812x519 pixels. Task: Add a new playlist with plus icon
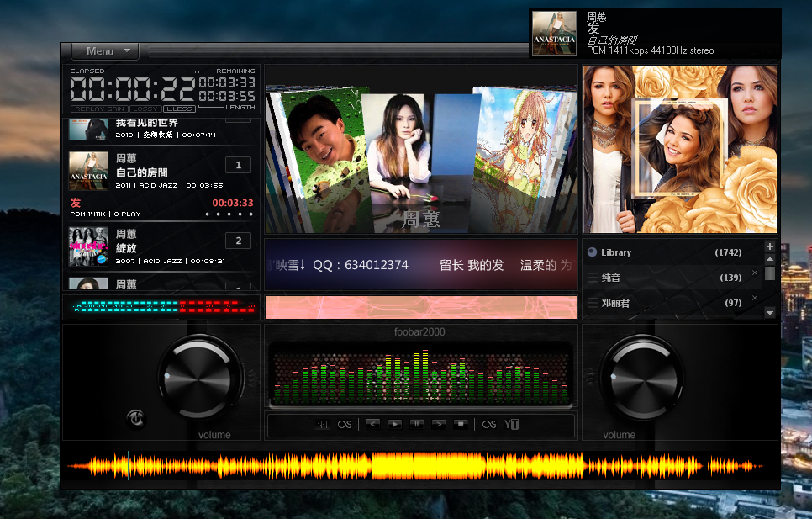(x=769, y=246)
